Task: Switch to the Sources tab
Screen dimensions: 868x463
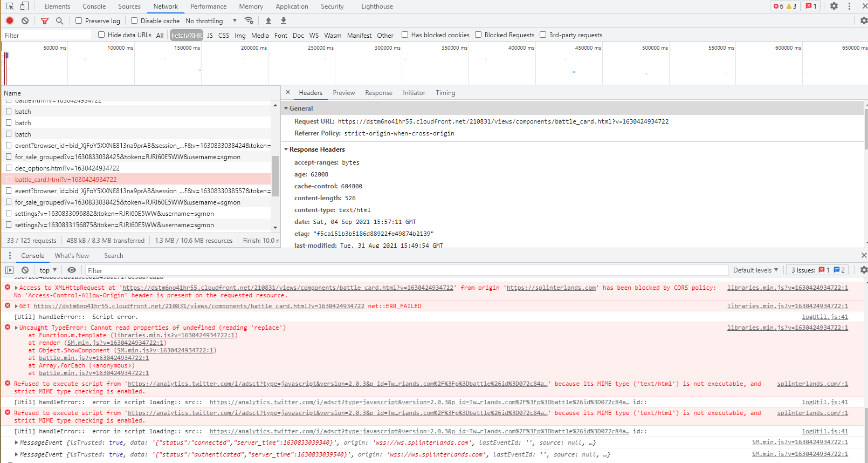Action: (x=129, y=6)
